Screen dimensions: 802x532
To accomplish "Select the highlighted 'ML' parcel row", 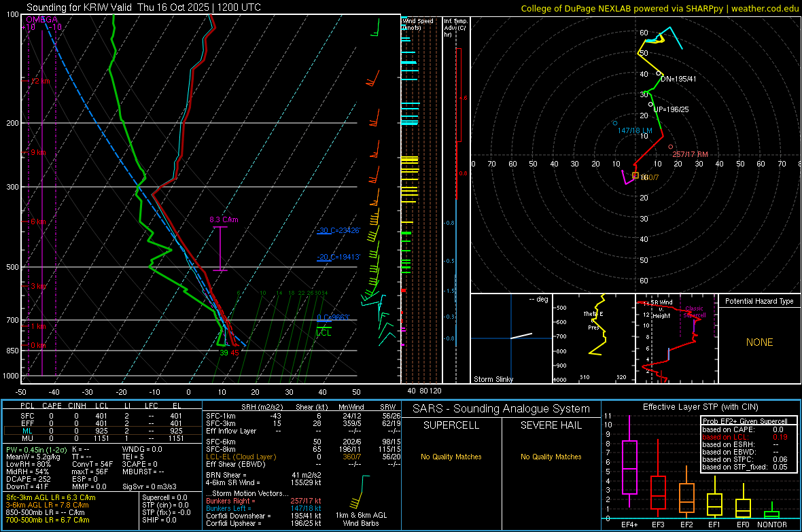I will click(102, 431).
